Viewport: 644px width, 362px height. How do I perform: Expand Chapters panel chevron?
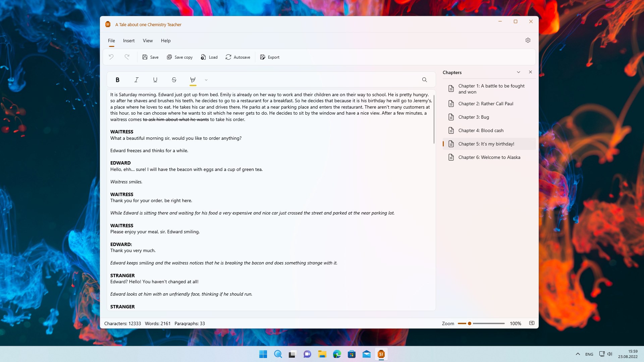(x=518, y=72)
